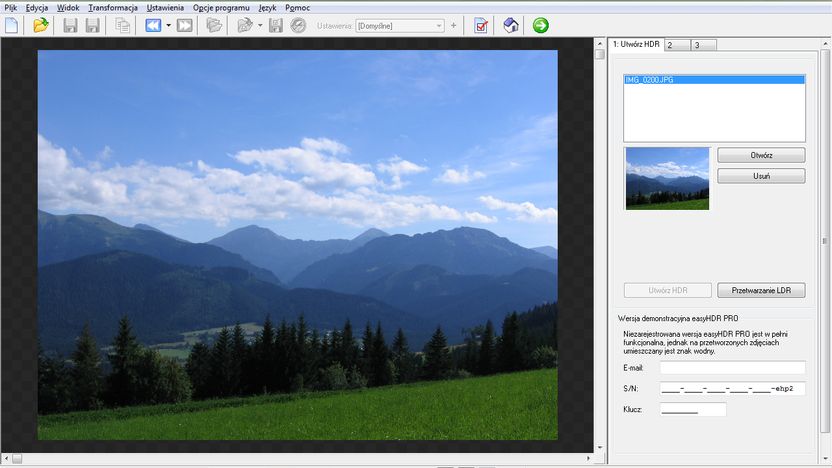This screenshot has height=468, width=832.
Task: Click the main mountain landscape preview image
Action: (x=298, y=245)
